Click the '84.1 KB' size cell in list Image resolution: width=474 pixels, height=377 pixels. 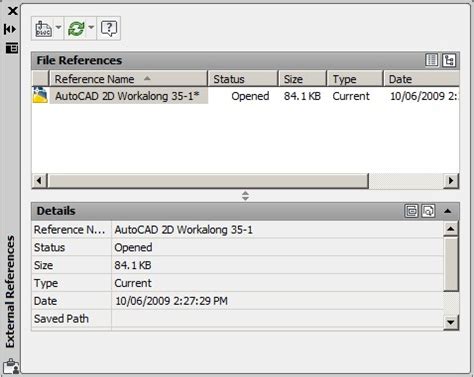coord(302,96)
